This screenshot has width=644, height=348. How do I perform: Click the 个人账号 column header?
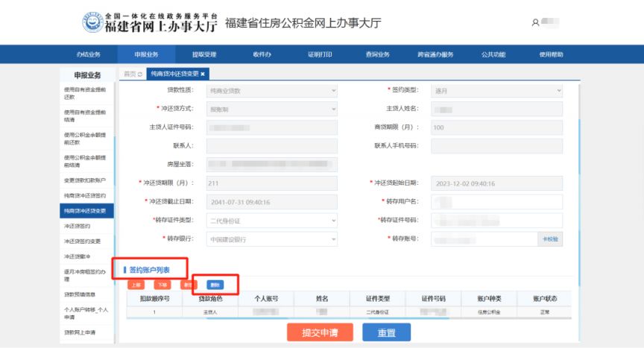(x=266, y=299)
